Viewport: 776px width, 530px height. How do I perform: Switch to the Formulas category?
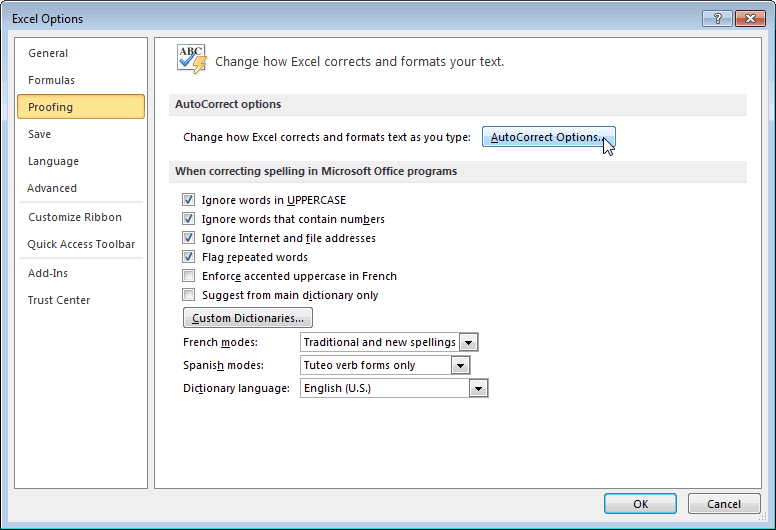click(x=51, y=80)
